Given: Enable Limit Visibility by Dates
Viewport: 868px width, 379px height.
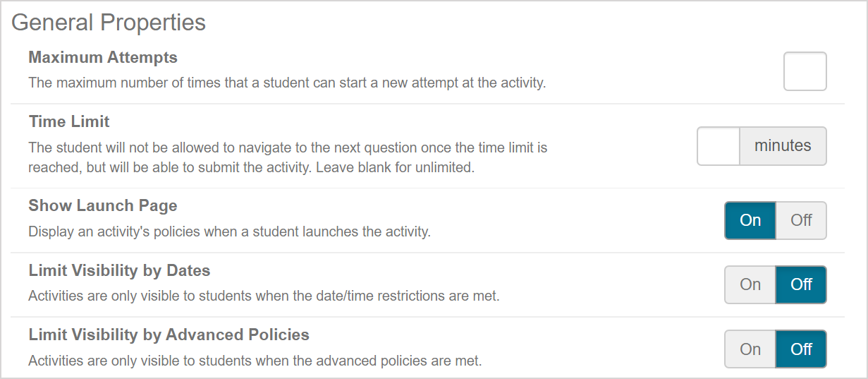Looking at the screenshot, I should pyautogui.click(x=750, y=284).
